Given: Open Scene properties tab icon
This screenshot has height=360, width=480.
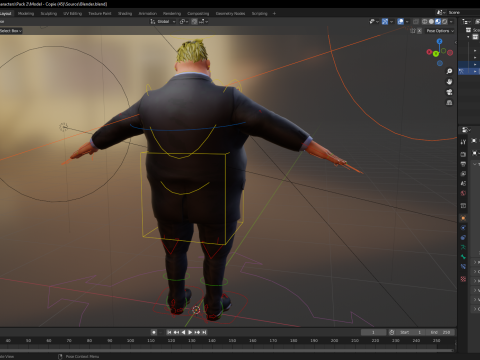Looking at the screenshot, I should pos(463,183).
